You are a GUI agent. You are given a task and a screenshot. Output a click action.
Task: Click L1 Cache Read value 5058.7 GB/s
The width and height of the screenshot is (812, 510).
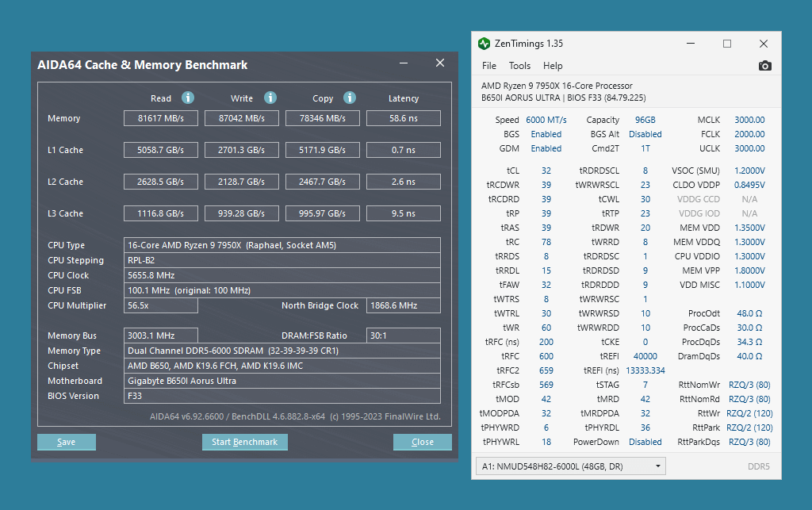160,150
